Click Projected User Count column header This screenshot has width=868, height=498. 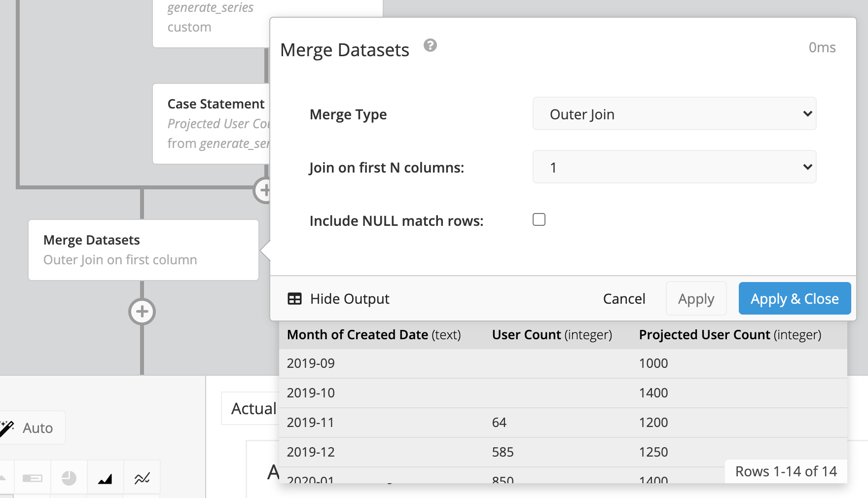pos(730,335)
